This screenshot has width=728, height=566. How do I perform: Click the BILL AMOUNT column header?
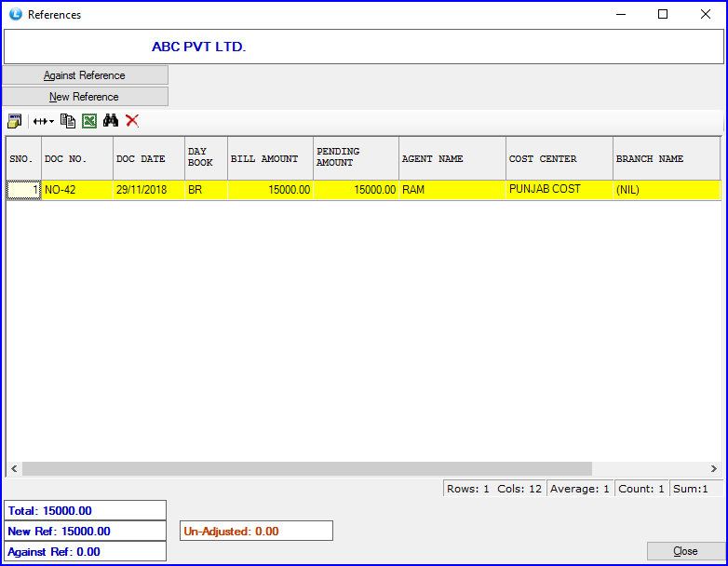(x=270, y=158)
